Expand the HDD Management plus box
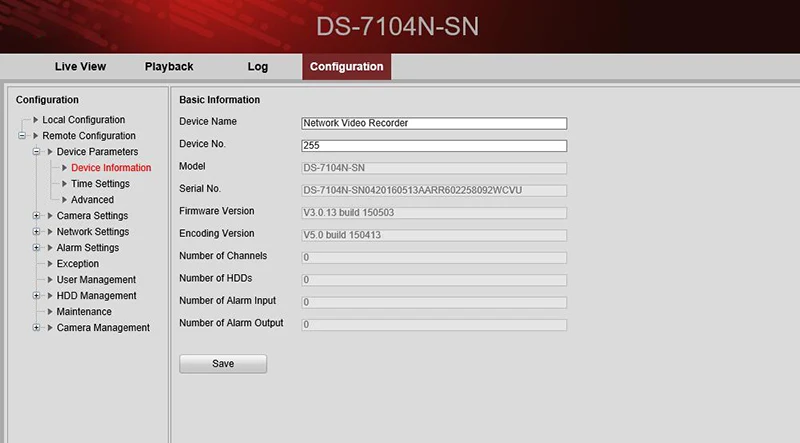This screenshot has height=443, width=800. 36,296
